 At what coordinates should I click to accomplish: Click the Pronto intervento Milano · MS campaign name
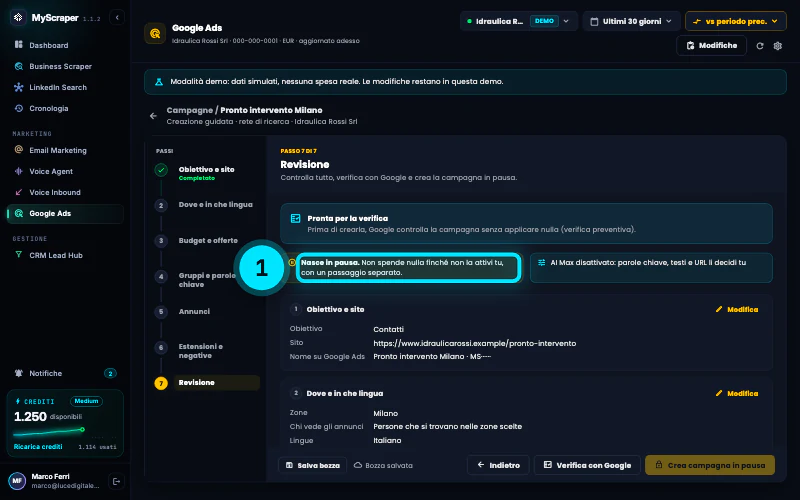click(432, 357)
